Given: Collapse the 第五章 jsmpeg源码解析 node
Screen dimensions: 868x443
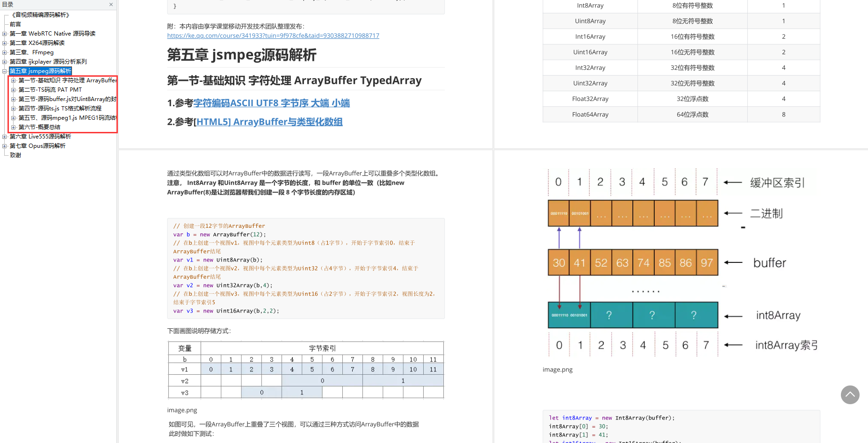Looking at the screenshot, I should coord(4,71).
